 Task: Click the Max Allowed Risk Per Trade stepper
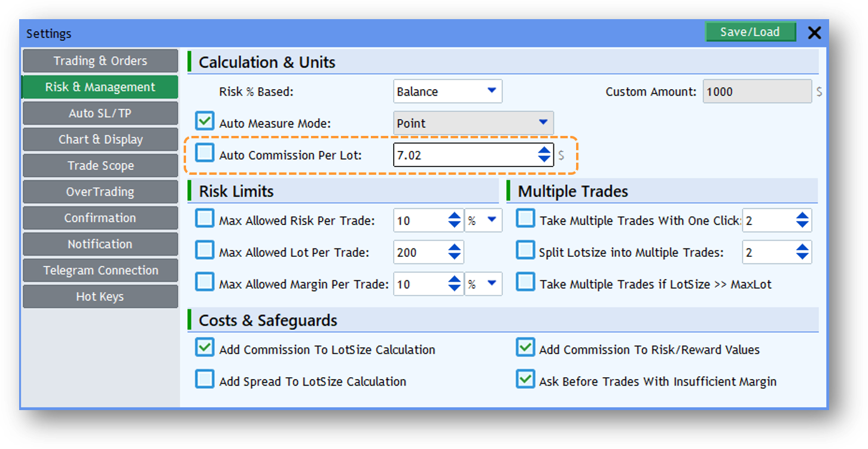point(455,220)
